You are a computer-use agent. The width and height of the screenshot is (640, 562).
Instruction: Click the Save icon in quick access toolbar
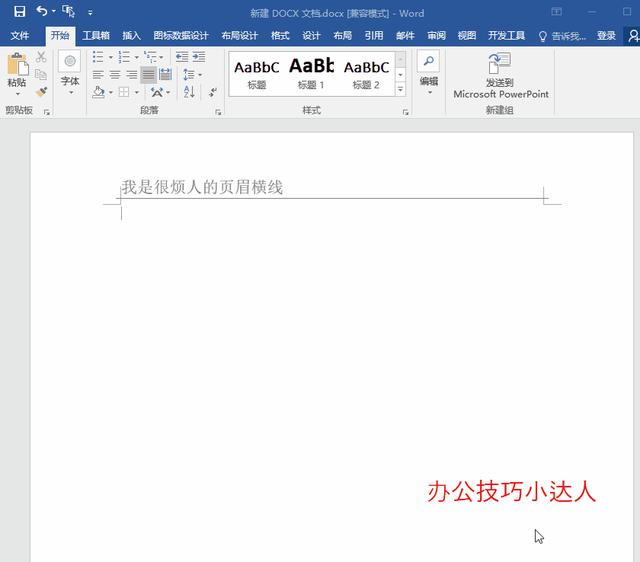pyautogui.click(x=19, y=11)
